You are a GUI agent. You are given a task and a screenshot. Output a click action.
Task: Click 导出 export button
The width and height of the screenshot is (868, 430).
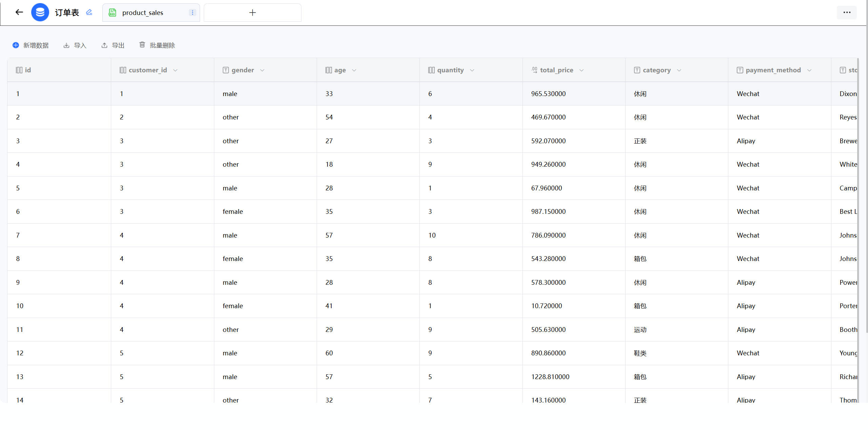(113, 45)
